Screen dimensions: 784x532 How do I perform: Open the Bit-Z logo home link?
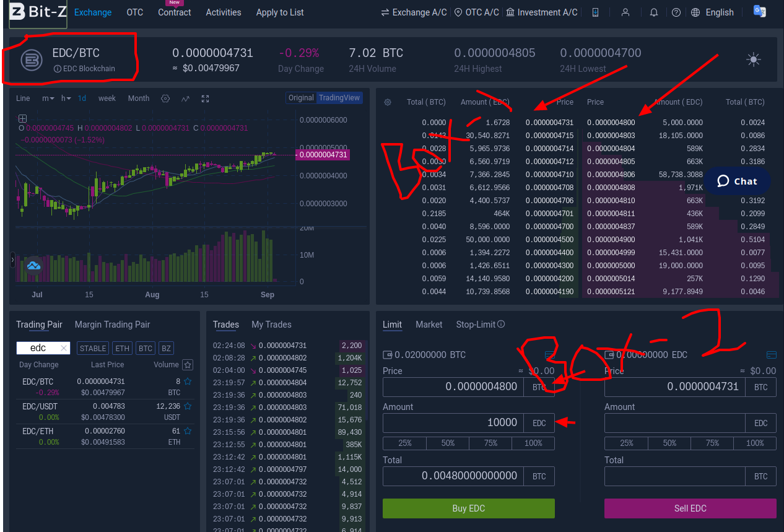point(38,12)
